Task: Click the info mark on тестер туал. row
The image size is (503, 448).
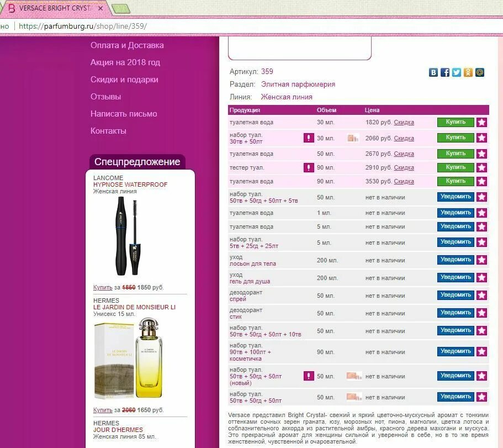Action: click(309, 167)
